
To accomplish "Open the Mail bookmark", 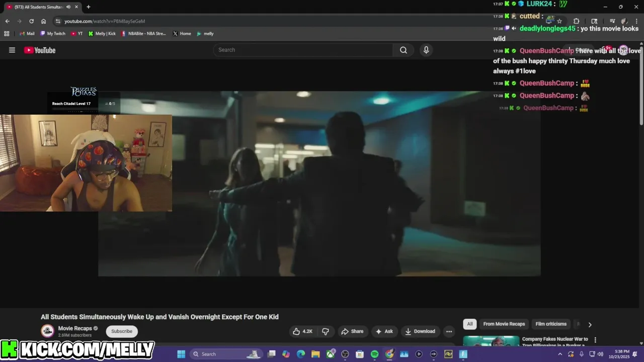I will coord(27,34).
